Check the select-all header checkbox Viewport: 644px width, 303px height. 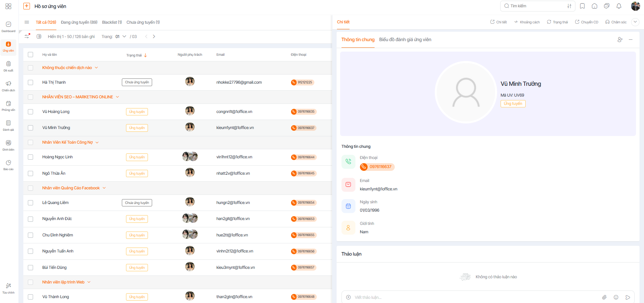(x=31, y=55)
